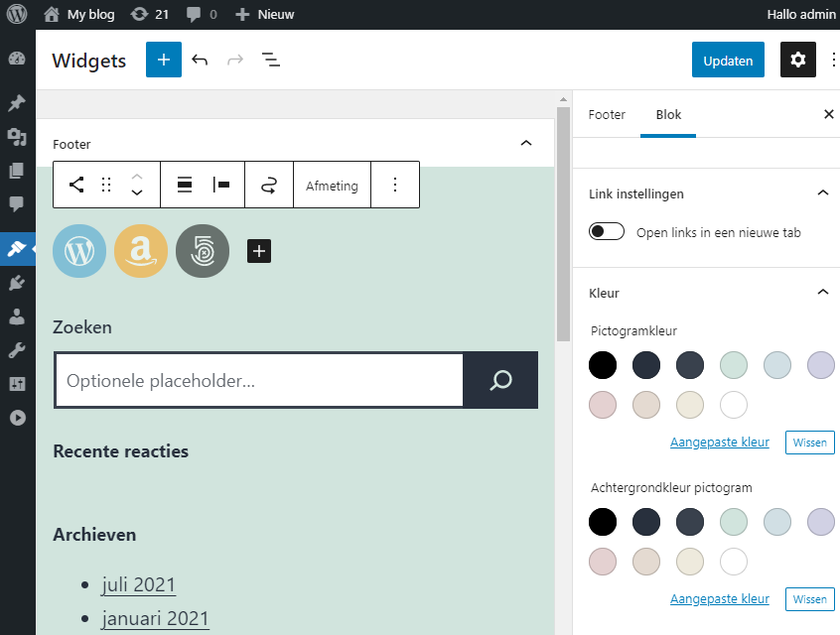This screenshot has height=635, width=840.
Task: Click the blue add block button
Action: tap(164, 60)
